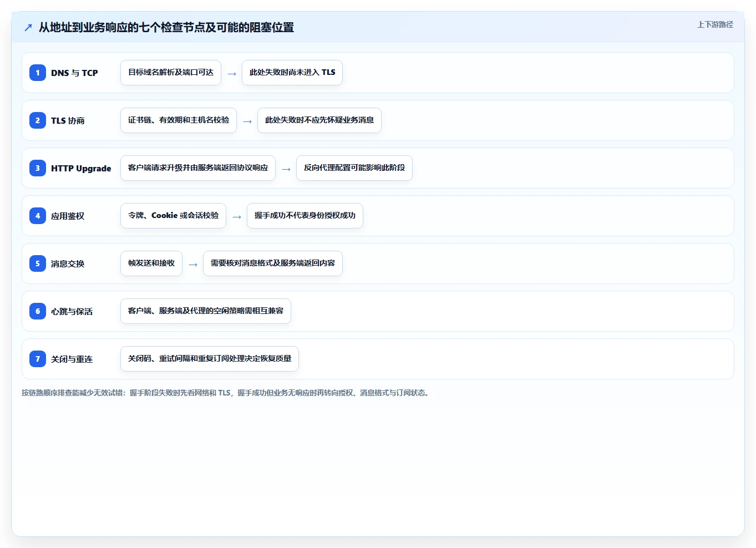
Task: Click the '证书链、有效期和主机名校验' chip
Action: point(179,120)
